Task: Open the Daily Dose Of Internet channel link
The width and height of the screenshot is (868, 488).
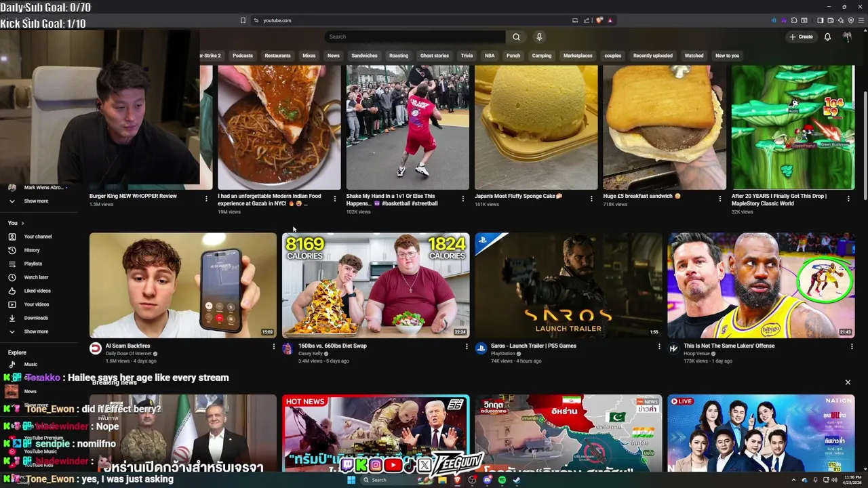Action: [129, 354]
